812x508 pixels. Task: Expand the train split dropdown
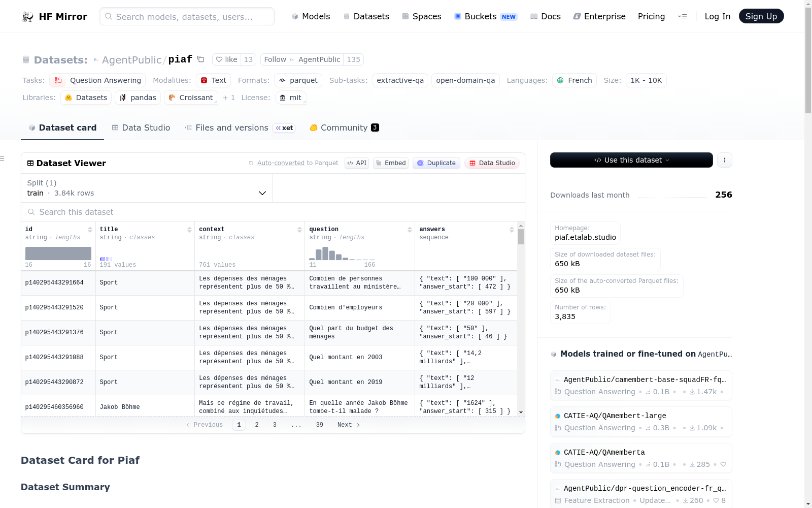click(147, 188)
